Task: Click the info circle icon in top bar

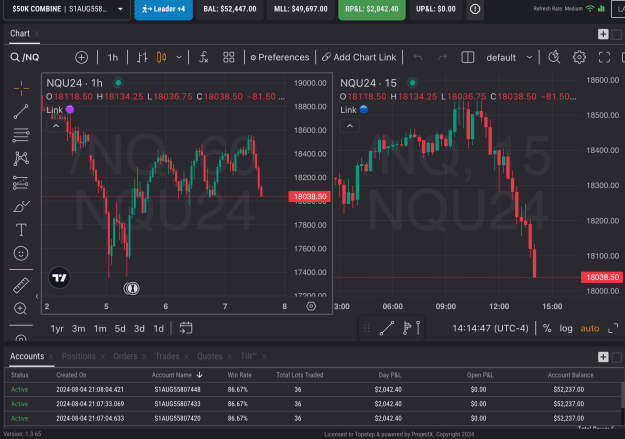Action: (x=475, y=9)
